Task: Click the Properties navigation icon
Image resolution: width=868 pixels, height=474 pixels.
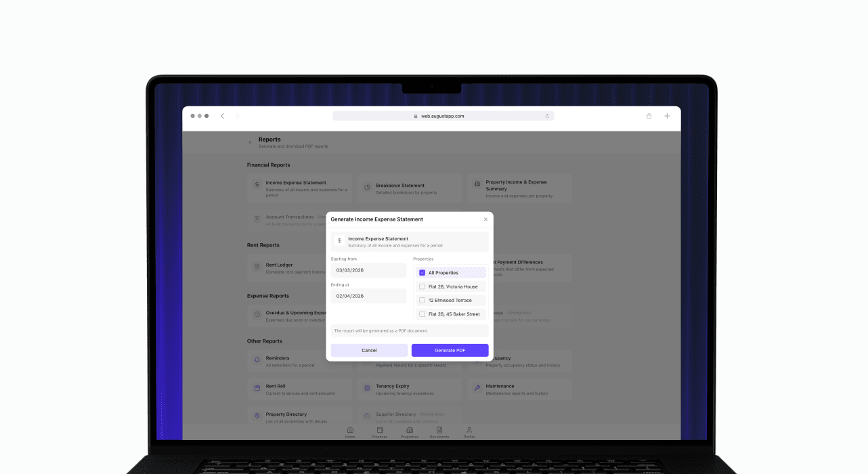Action: (x=410, y=430)
